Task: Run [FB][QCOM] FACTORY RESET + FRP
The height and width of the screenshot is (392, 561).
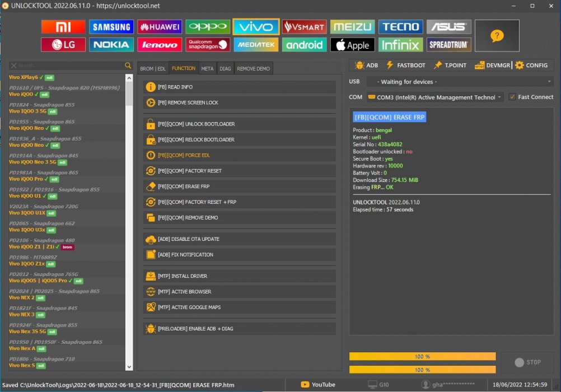Action: point(240,202)
